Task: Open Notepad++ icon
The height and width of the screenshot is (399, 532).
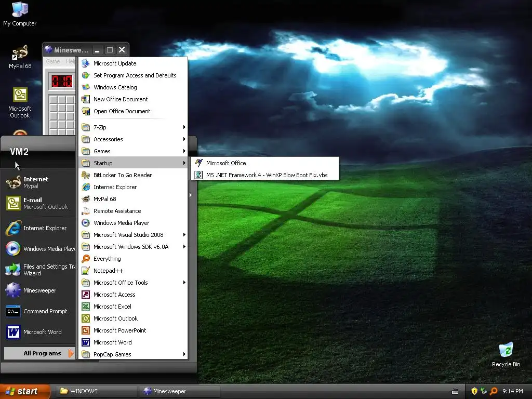Action: (x=86, y=271)
